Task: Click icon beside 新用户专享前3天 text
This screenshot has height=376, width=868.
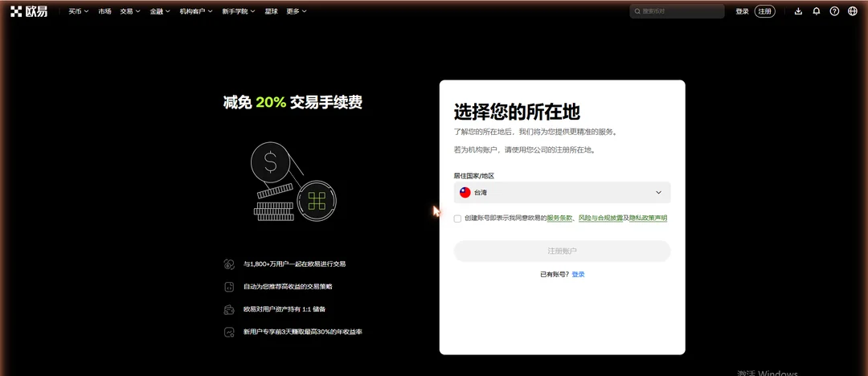Action: click(229, 332)
